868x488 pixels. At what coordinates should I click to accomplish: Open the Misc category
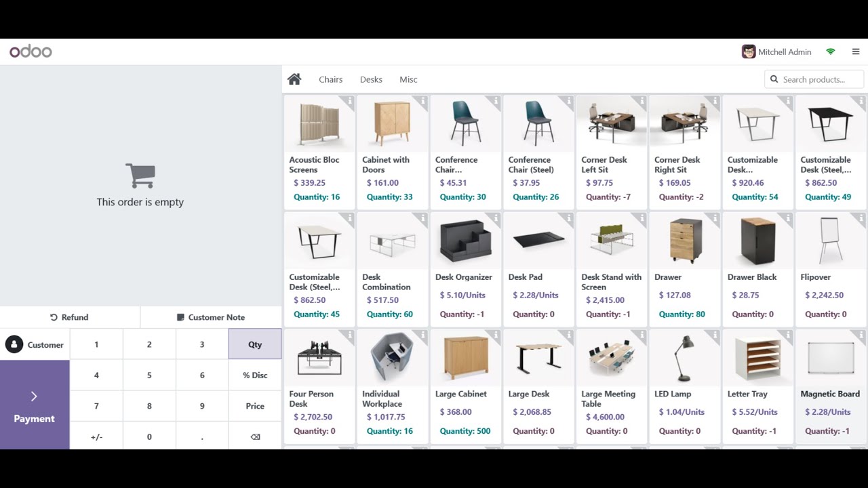pos(408,79)
